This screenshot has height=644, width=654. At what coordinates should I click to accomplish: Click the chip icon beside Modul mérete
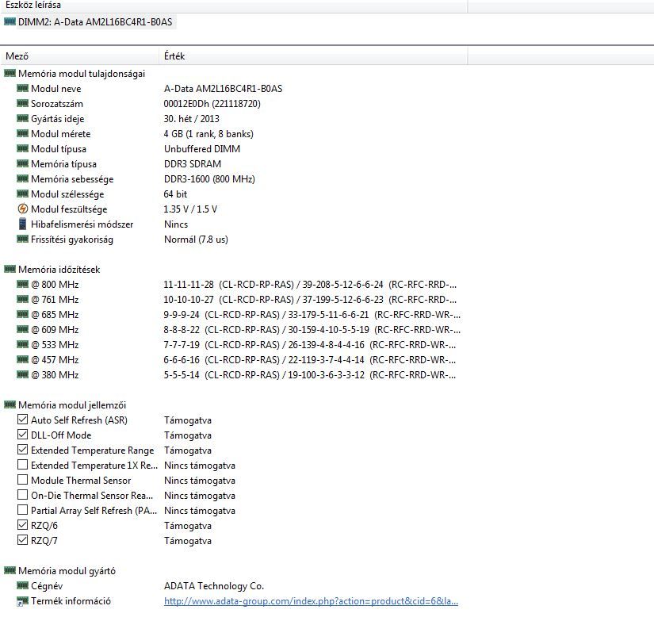22,133
